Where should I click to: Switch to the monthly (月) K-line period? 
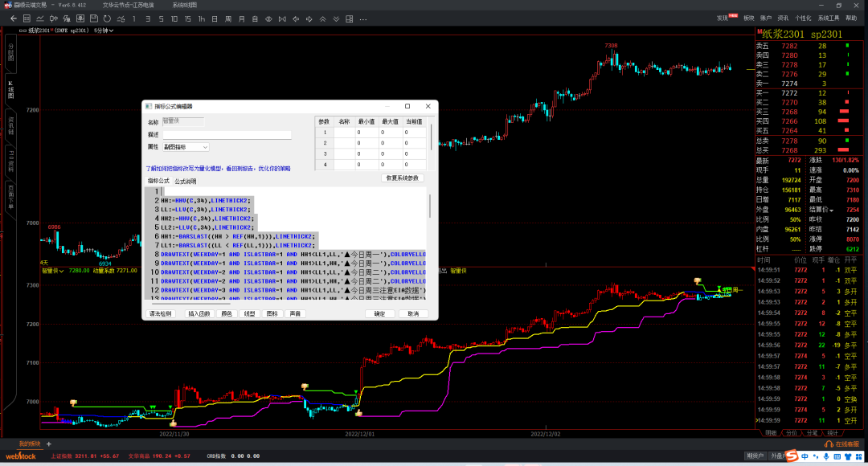242,18
